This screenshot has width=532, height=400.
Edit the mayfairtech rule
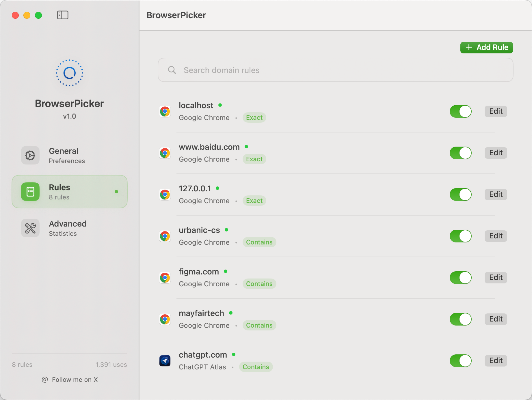pos(496,319)
